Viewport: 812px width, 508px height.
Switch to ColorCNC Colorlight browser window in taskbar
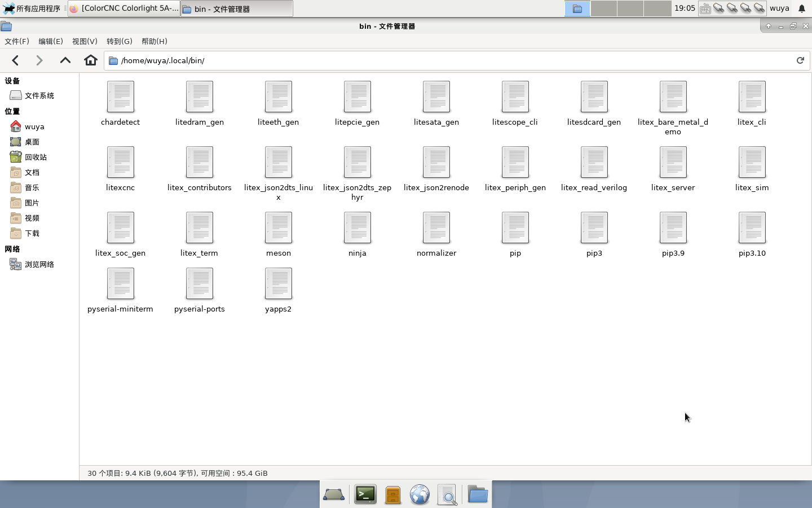(x=124, y=8)
